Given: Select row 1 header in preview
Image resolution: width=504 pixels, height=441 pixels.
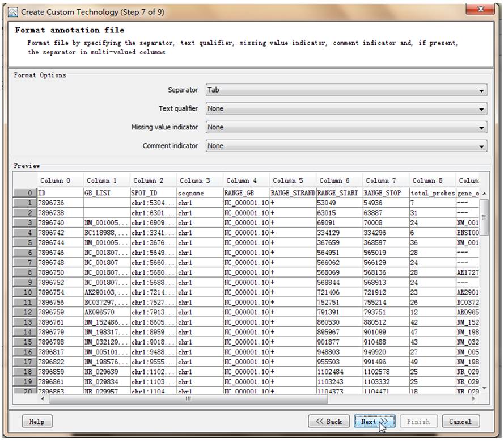Looking at the screenshot, I should pyautogui.click(x=26, y=203).
